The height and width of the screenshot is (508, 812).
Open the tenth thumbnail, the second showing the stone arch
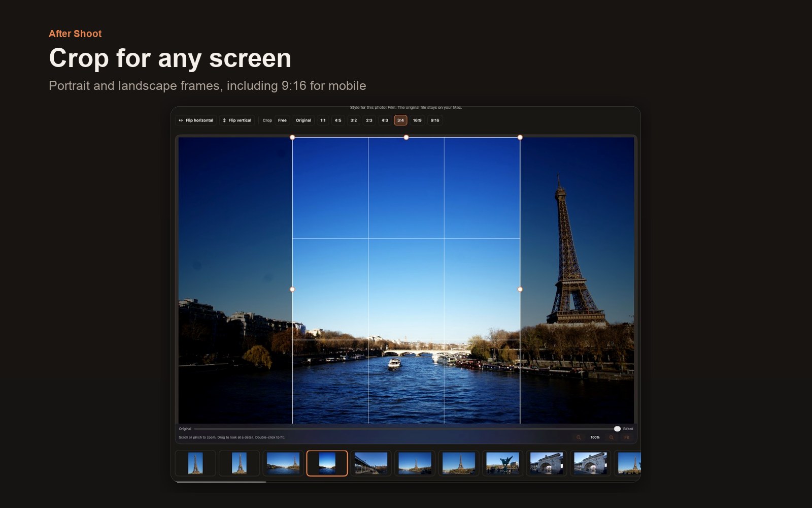click(x=590, y=463)
